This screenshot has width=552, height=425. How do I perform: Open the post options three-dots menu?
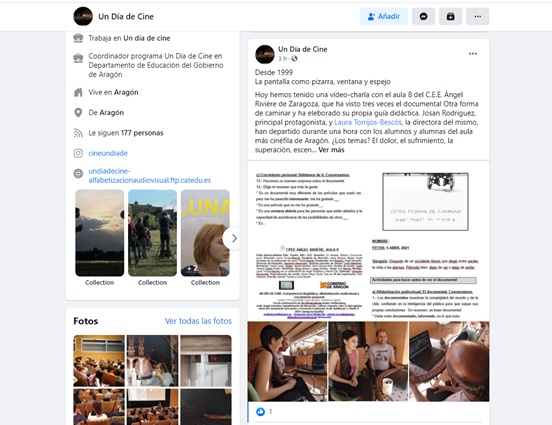[473, 54]
